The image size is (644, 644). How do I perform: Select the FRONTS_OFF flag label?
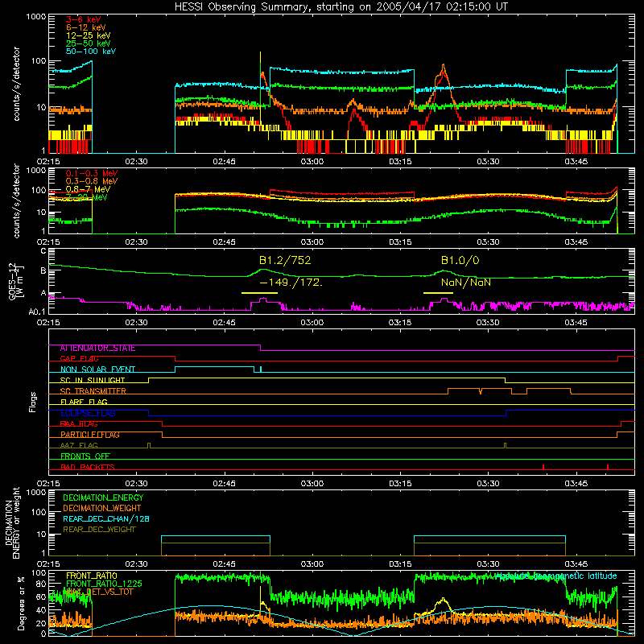[85, 456]
